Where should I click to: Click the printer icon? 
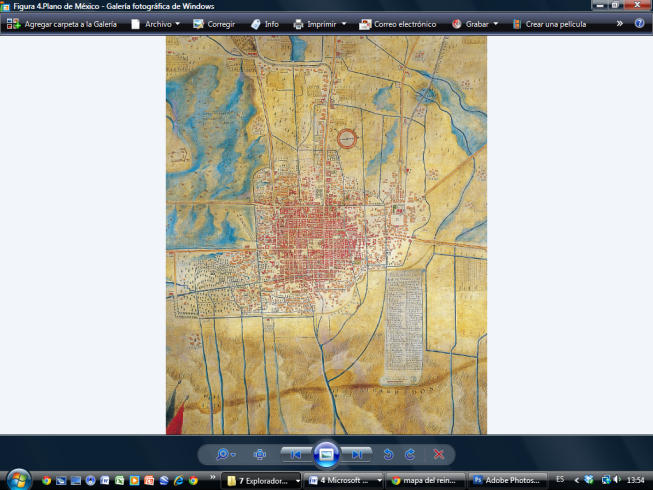298,24
